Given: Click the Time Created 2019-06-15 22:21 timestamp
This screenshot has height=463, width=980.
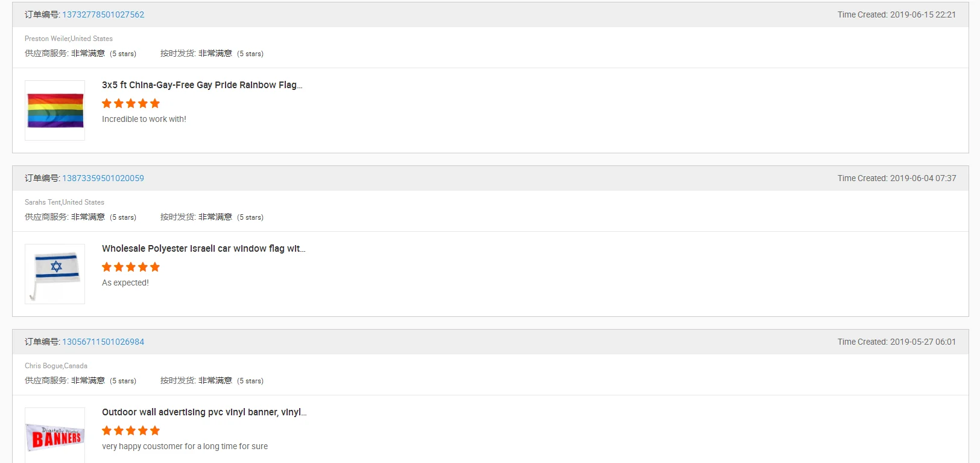Looking at the screenshot, I should 896,14.
